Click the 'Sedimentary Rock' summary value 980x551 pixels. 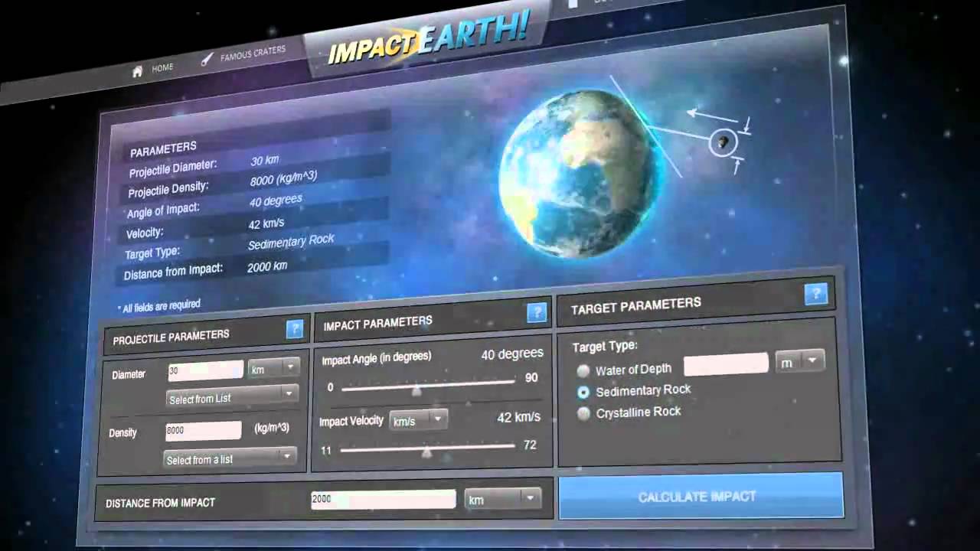[291, 243]
